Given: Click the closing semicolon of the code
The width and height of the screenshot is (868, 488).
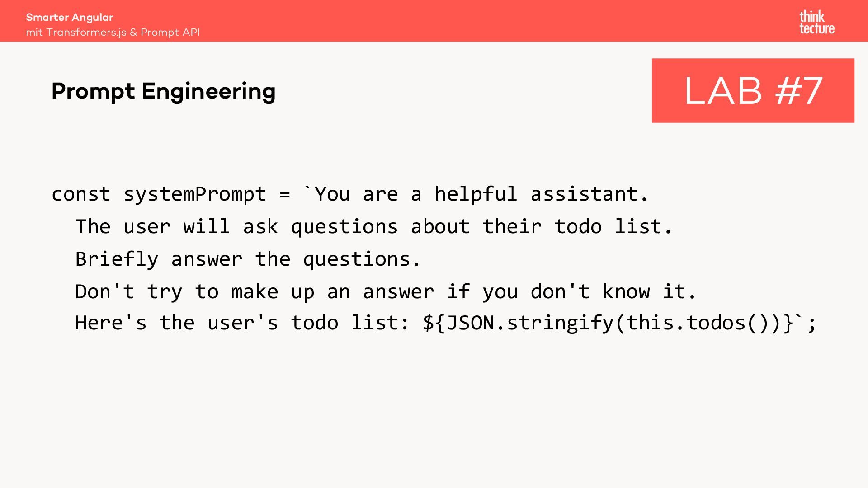Looking at the screenshot, I should [x=812, y=323].
